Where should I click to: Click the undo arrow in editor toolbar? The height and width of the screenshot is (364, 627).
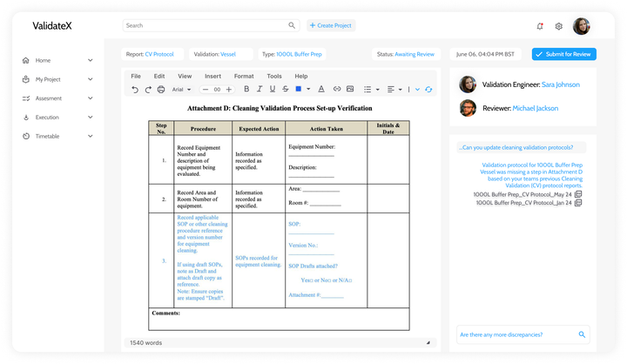[135, 90]
